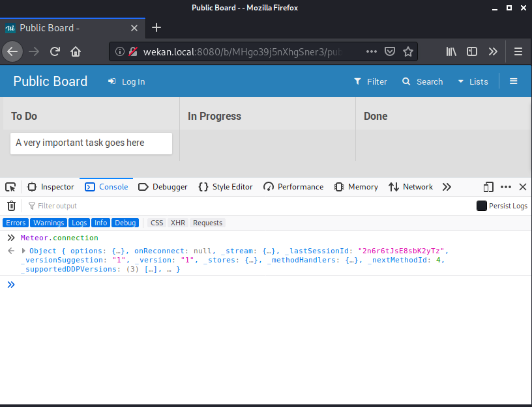Screen dimensions: 532x407
Task: Open the Firefox Library panel
Action: [x=451, y=51]
